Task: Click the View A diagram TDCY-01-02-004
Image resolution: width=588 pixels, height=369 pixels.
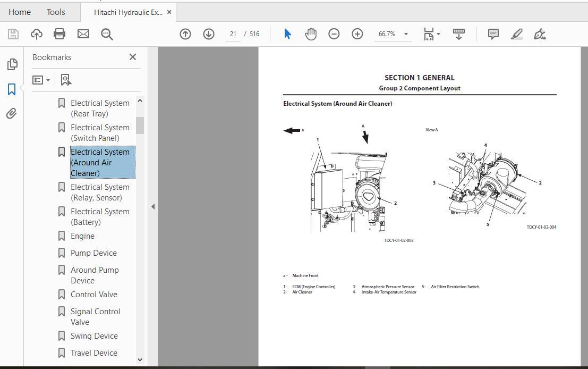Action: point(488,184)
